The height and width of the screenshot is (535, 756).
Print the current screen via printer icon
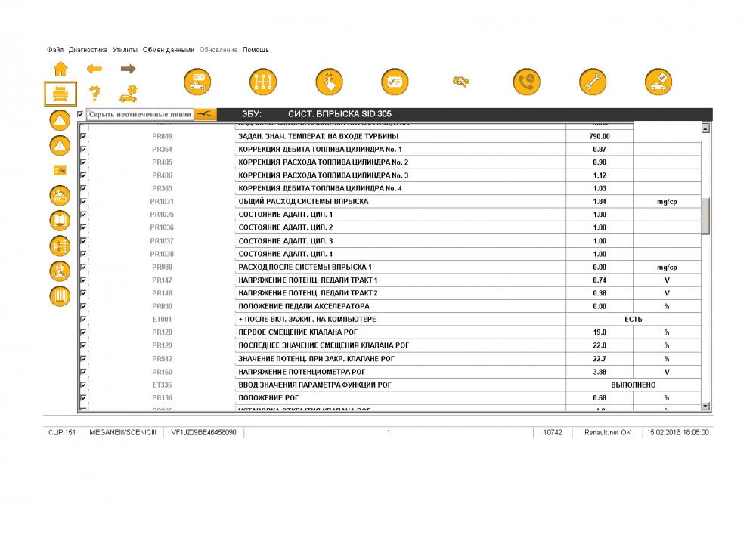click(60, 94)
